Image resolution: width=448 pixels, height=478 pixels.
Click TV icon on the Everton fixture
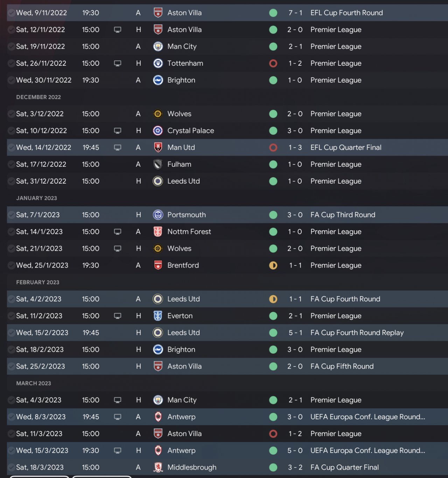click(x=118, y=316)
